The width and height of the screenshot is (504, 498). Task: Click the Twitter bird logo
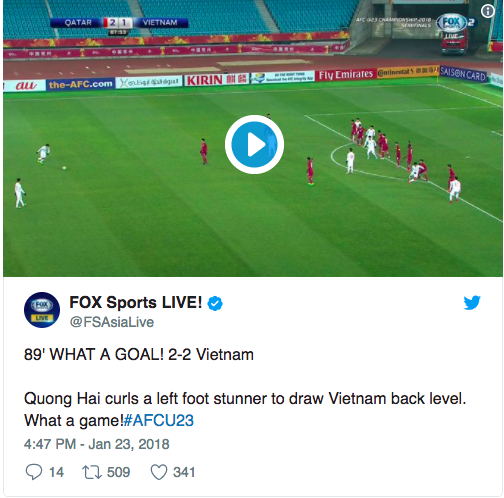472,302
